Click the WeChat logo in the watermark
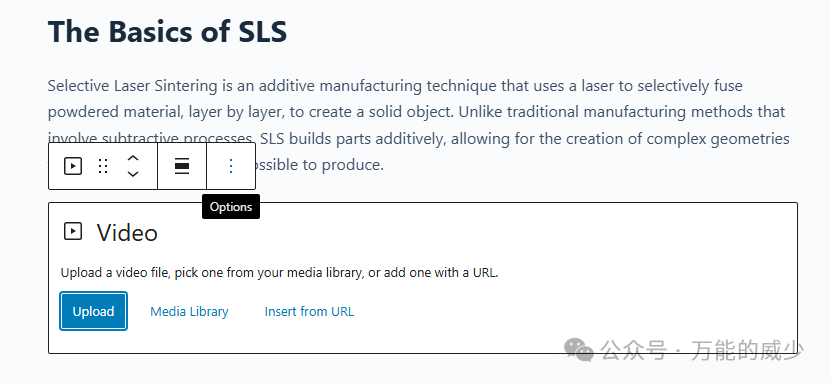831x383 pixels. tap(579, 350)
